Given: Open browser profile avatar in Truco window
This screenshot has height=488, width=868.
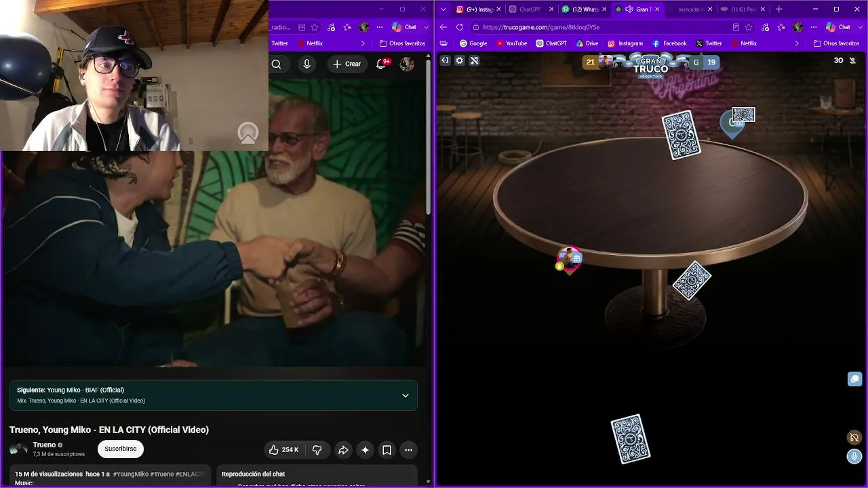Looking at the screenshot, I should pyautogui.click(x=797, y=27).
